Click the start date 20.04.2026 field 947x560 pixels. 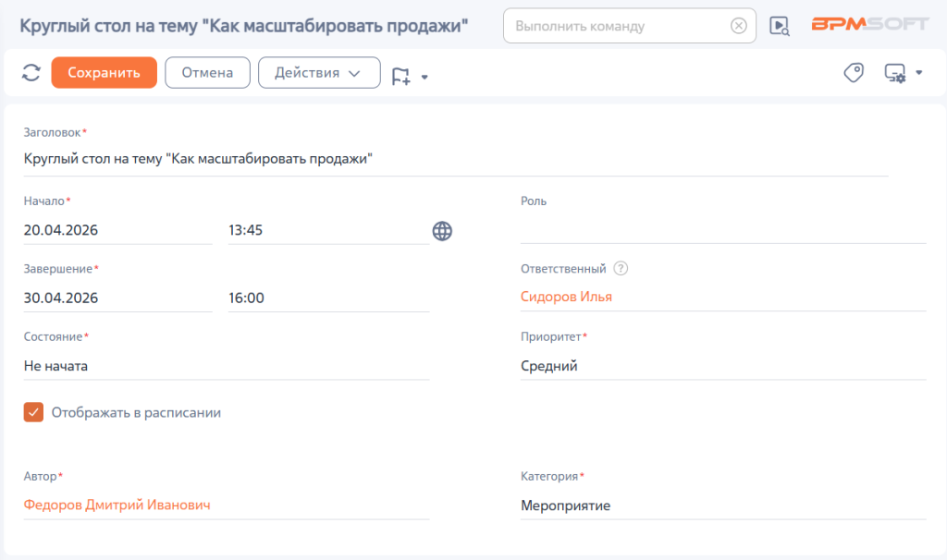pyautogui.click(x=117, y=230)
